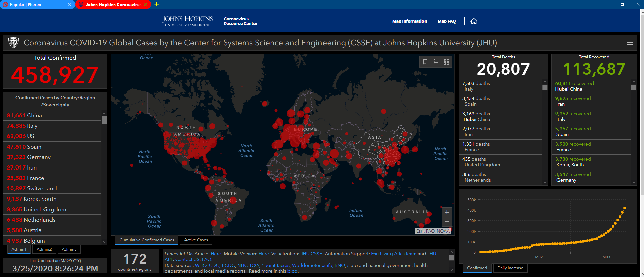This screenshot has width=644, height=277.
Task: Click the up arrow of the recovered list scrollbar
Action: pos(634,82)
